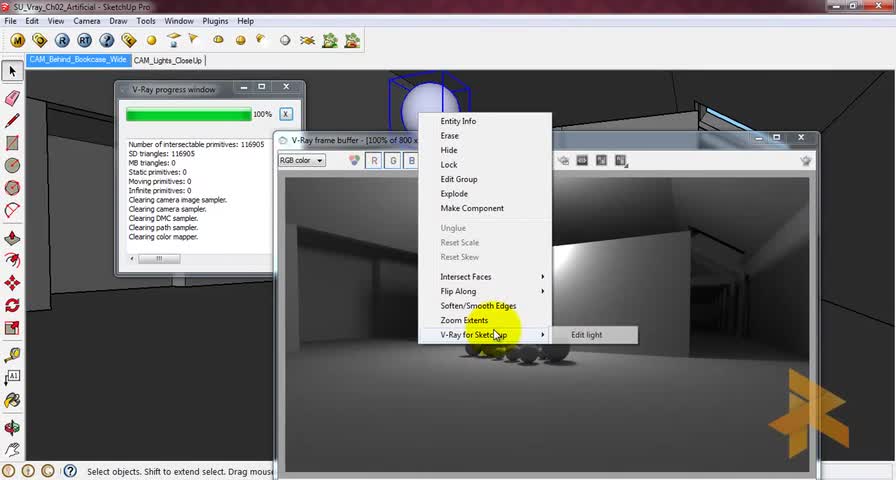Pick the Arc tool
This screenshot has height=480, width=896.
(x=13, y=210)
